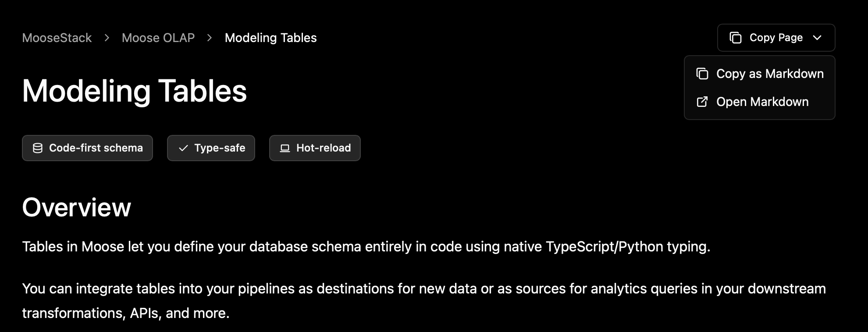Click the Overview section heading
868x332 pixels.
(77, 207)
